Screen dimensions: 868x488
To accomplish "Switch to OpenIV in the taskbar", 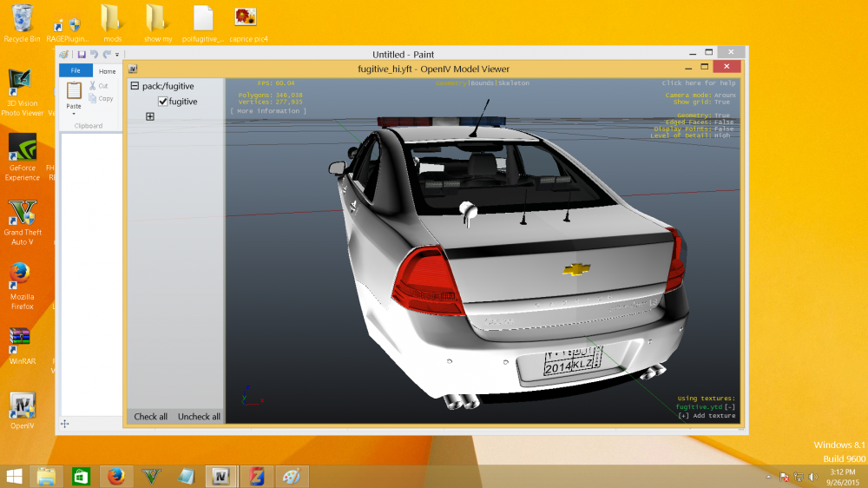I will [220, 477].
